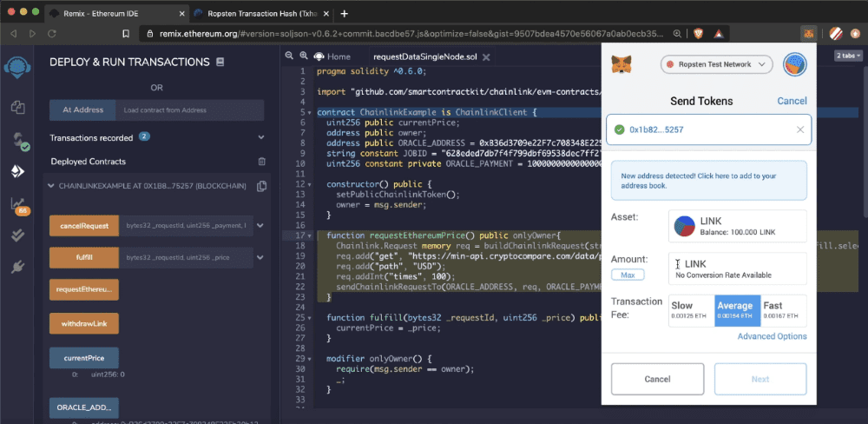This screenshot has width=868, height=424.
Task: Click the withdrawLink function button
Action: [x=84, y=323]
